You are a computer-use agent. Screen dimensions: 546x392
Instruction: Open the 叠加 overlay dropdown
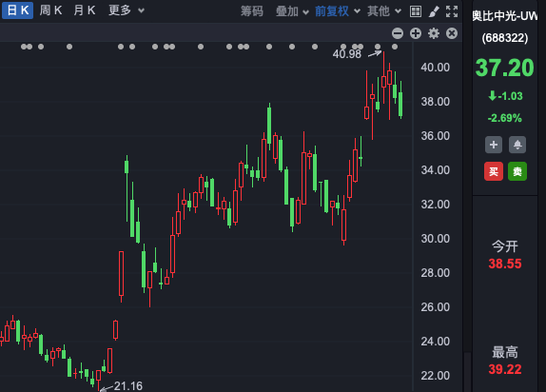(x=292, y=11)
